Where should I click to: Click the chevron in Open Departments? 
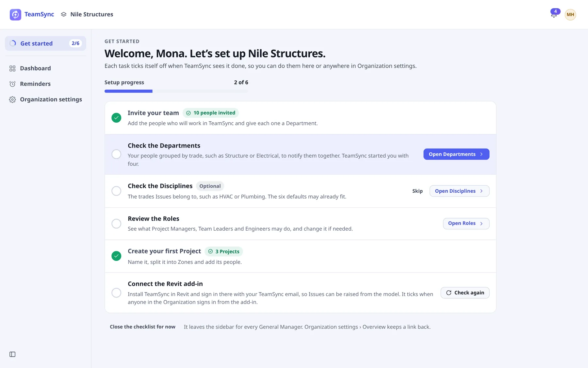click(x=482, y=154)
